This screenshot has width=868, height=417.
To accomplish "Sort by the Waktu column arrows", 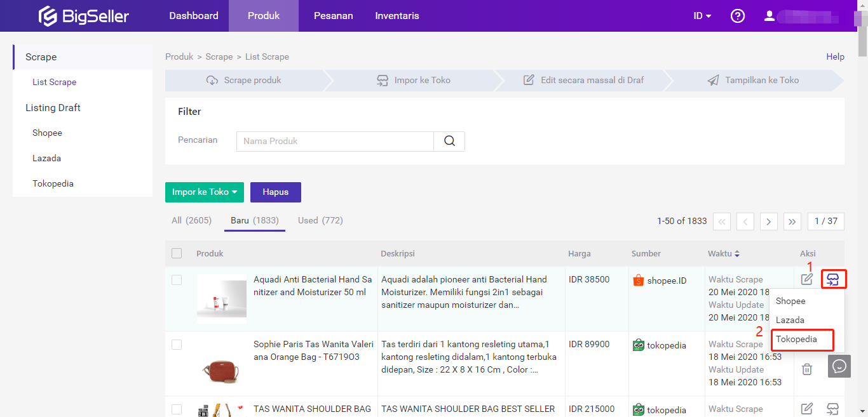I will click(737, 254).
